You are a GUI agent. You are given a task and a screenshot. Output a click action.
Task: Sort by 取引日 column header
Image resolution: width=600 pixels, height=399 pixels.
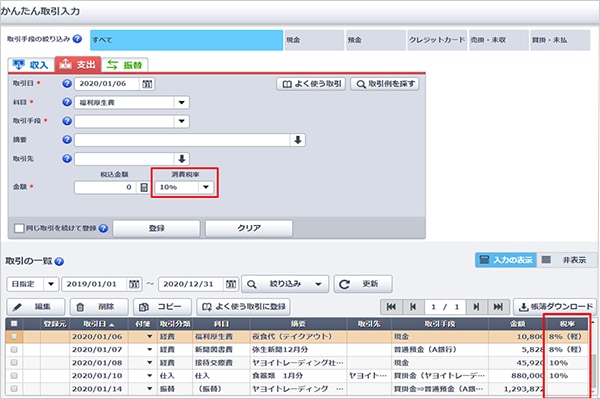point(98,324)
